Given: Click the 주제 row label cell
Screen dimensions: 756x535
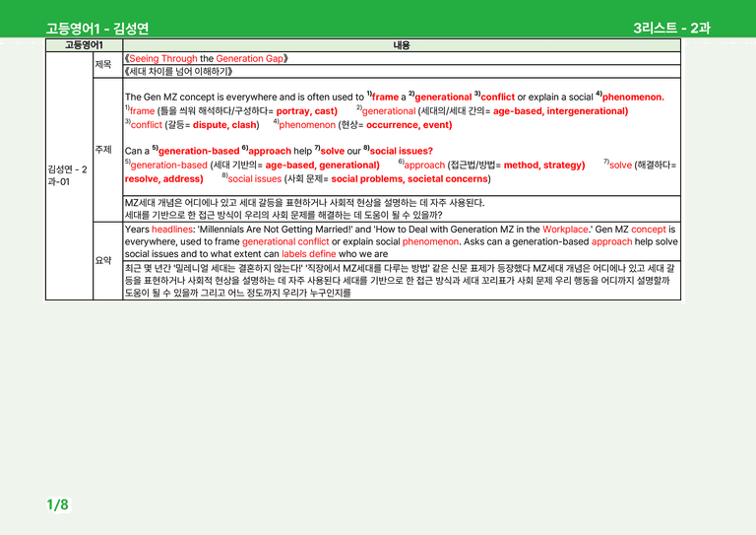Looking at the screenshot, I should tap(107, 150).
